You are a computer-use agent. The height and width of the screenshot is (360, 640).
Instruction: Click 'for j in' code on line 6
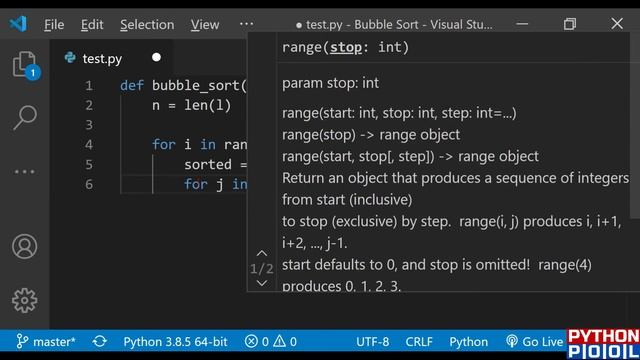pyautogui.click(x=216, y=184)
